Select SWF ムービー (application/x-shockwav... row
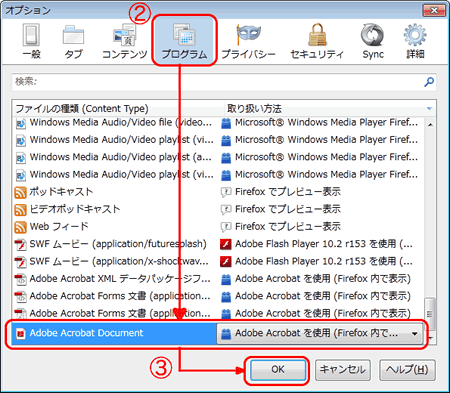The width and height of the screenshot is (450, 393). (218, 261)
